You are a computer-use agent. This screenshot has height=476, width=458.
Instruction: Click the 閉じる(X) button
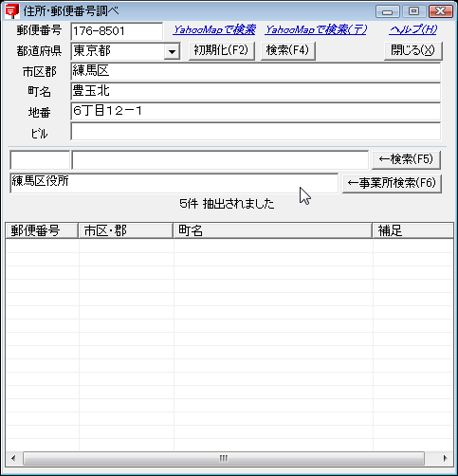pyautogui.click(x=412, y=50)
